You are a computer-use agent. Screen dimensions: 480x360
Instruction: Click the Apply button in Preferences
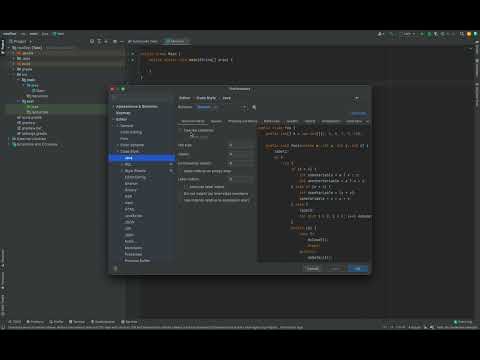[x=335, y=268]
